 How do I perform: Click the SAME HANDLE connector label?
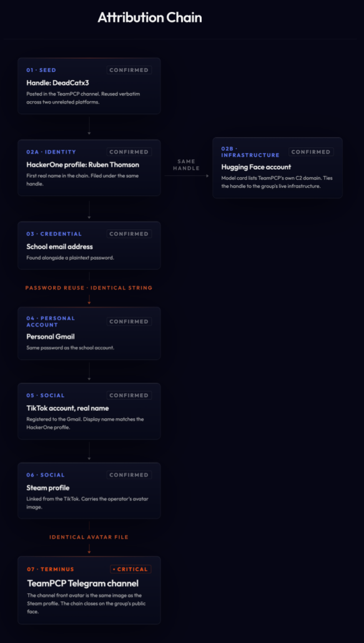(x=186, y=165)
